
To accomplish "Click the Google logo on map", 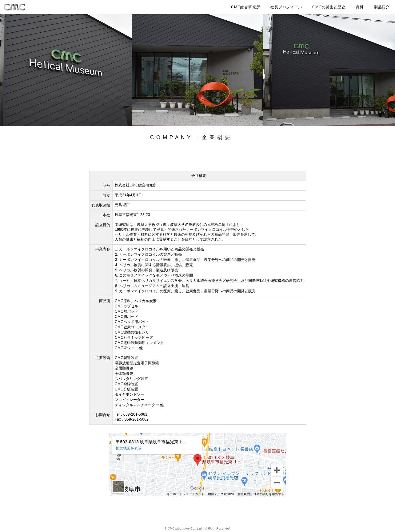I will click(197, 488).
